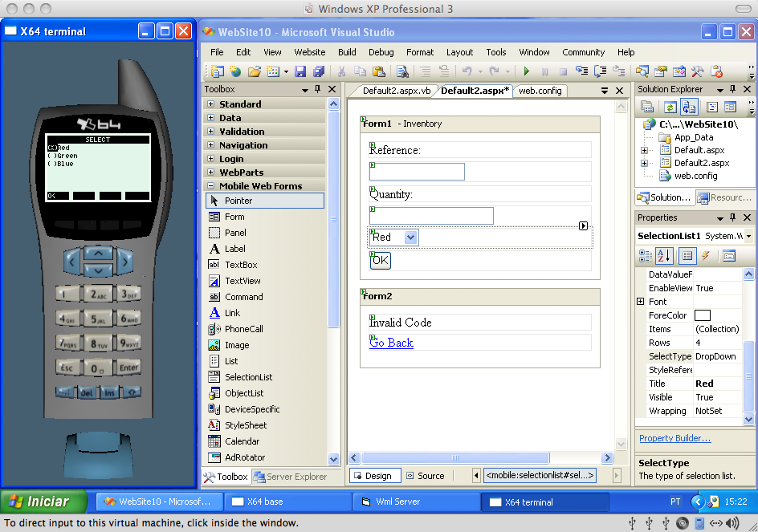Click the Undo toolbar icon

click(467, 71)
